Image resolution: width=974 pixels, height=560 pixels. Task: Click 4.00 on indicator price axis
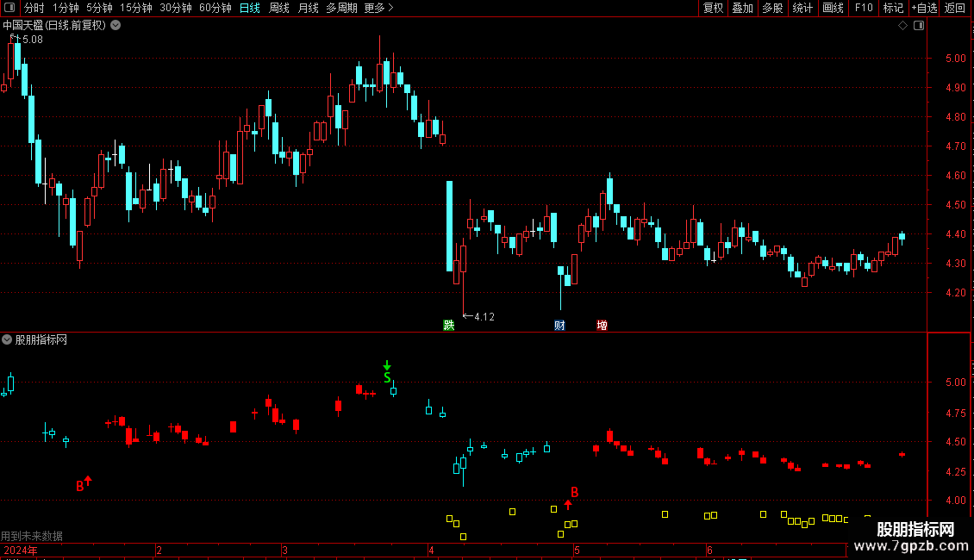click(955, 500)
